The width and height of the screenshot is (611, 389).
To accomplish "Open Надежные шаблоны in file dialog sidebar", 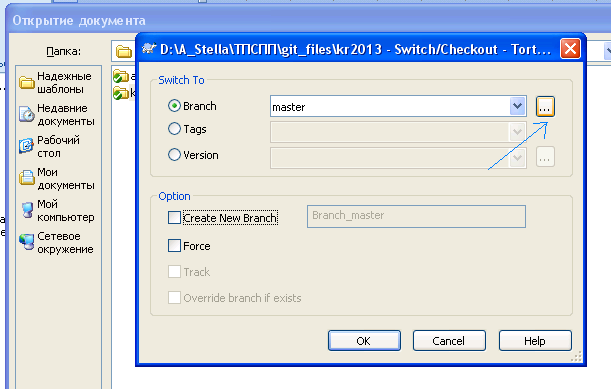I will [56, 82].
